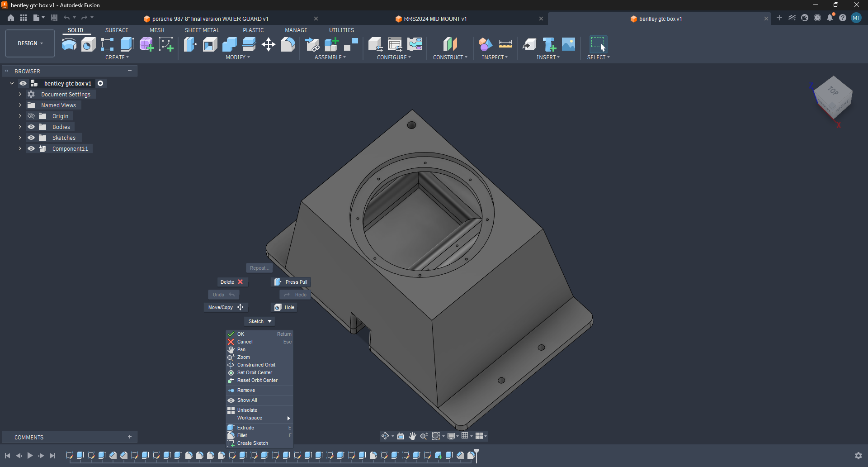868x467 pixels.
Task: Click the Delete marking menu button
Action: pyautogui.click(x=232, y=282)
